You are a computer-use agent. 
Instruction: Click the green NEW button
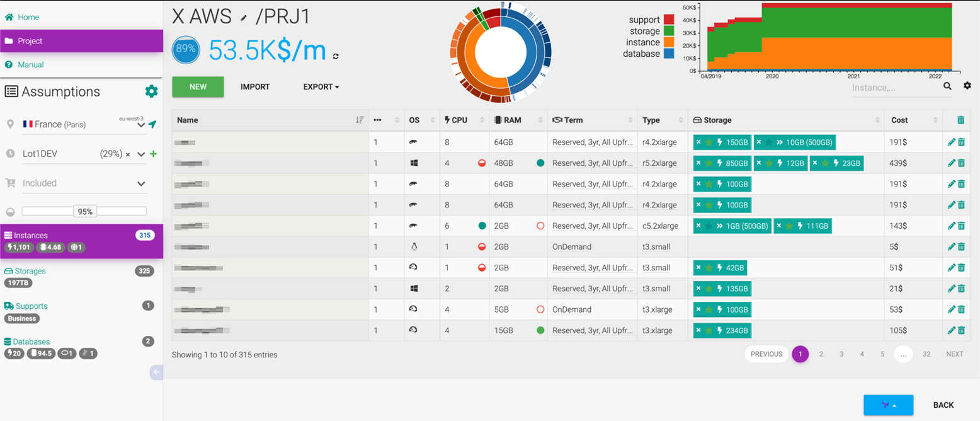pos(197,87)
